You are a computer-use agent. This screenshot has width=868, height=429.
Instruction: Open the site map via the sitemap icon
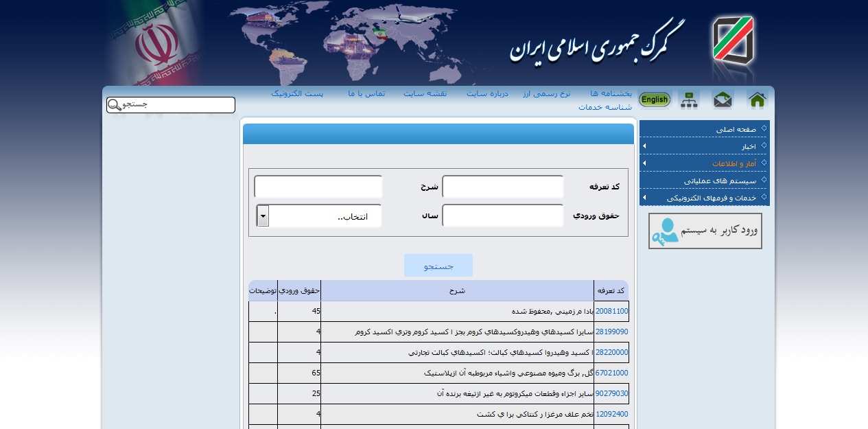pyautogui.click(x=689, y=99)
